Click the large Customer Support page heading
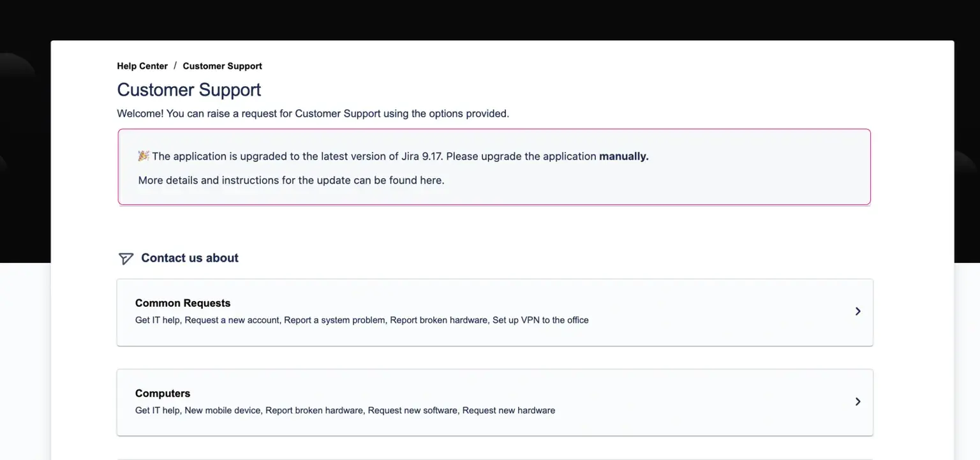This screenshot has height=460, width=980. point(189,90)
